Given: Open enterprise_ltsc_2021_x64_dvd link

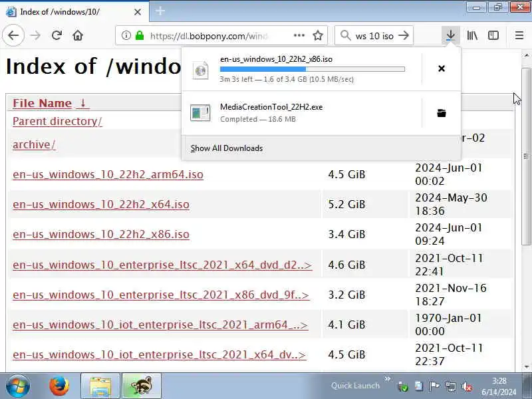Looking at the screenshot, I should (162, 265).
